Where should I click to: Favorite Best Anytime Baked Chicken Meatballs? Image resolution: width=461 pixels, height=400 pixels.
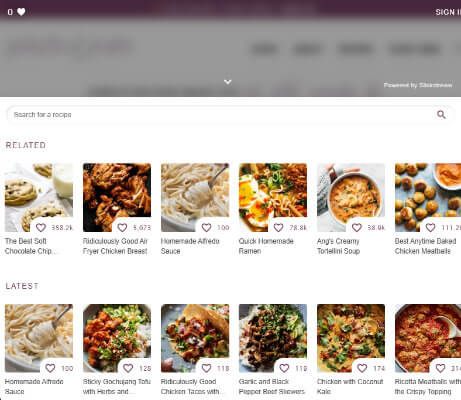(430, 228)
